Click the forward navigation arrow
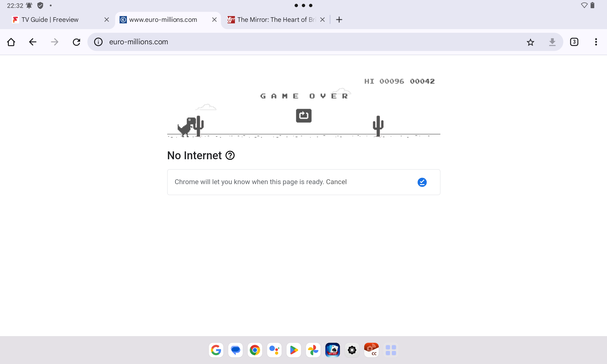The image size is (607, 364). pyautogui.click(x=55, y=42)
